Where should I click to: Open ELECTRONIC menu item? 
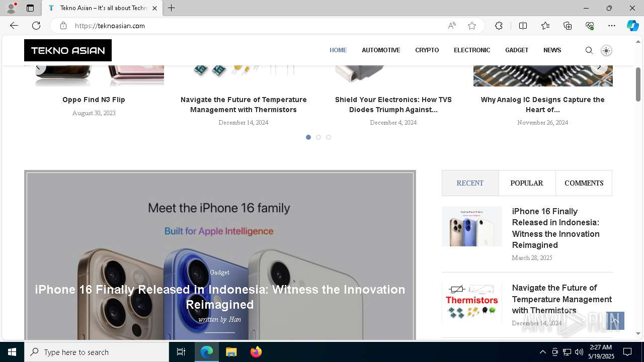[472, 50]
